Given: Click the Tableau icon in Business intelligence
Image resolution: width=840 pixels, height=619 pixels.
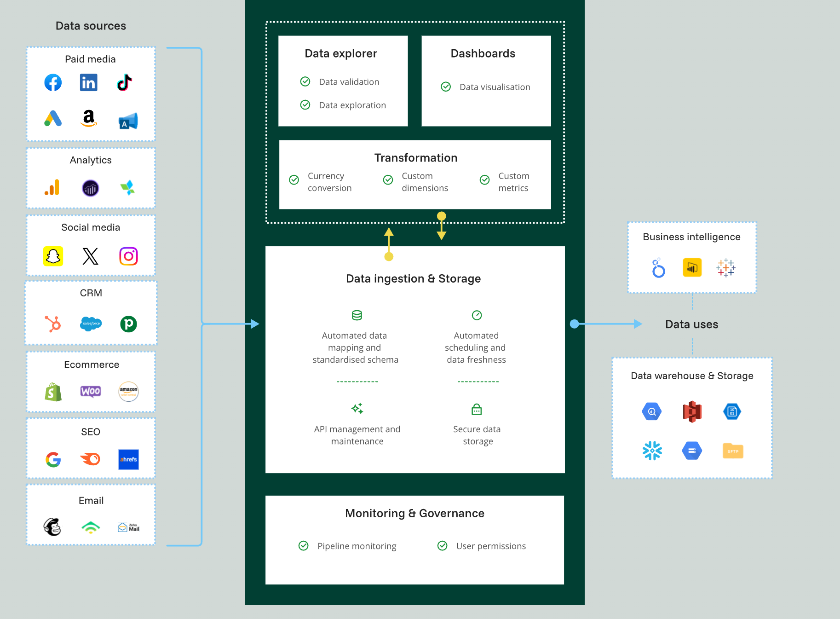Looking at the screenshot, I should (725, 268).
